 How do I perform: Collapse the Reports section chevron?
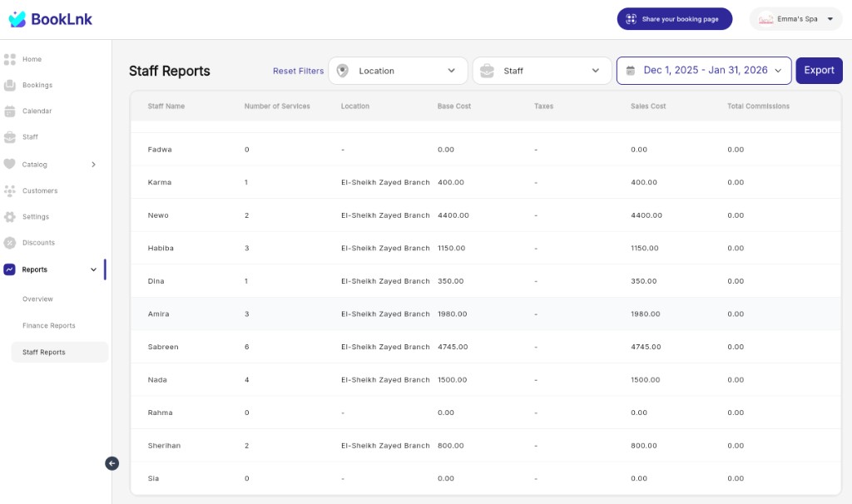click(93, 270)
